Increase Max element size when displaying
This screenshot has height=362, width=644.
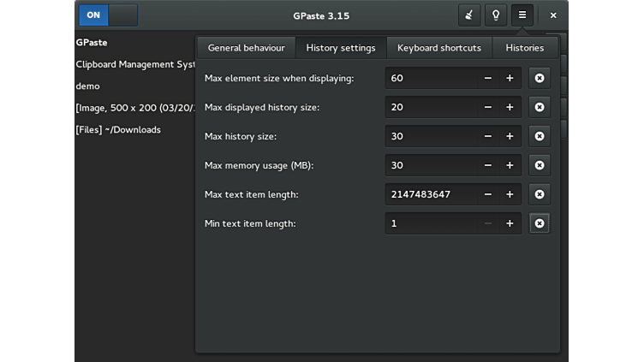click(x=510, y=78)
